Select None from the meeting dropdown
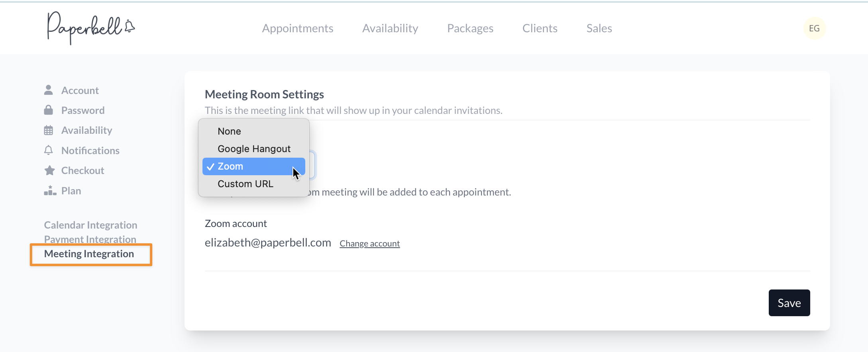This screenshot has height=352, width=868. tap(229, 131)
